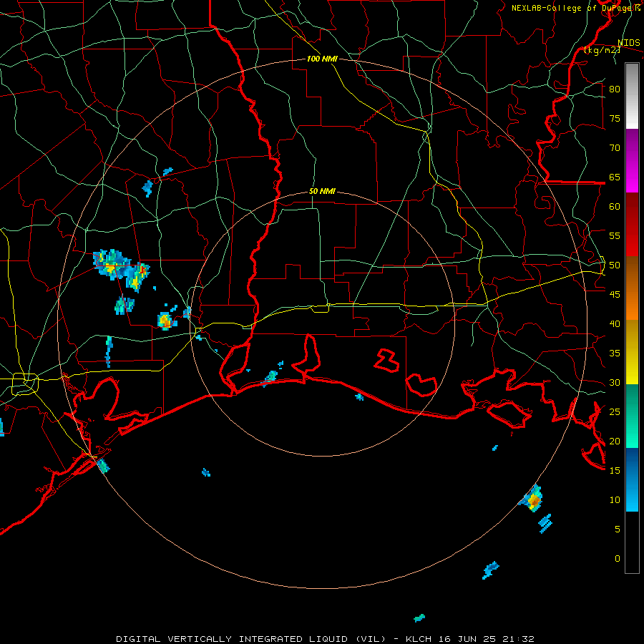Click the 21:32 timestamp

point(518,639)
